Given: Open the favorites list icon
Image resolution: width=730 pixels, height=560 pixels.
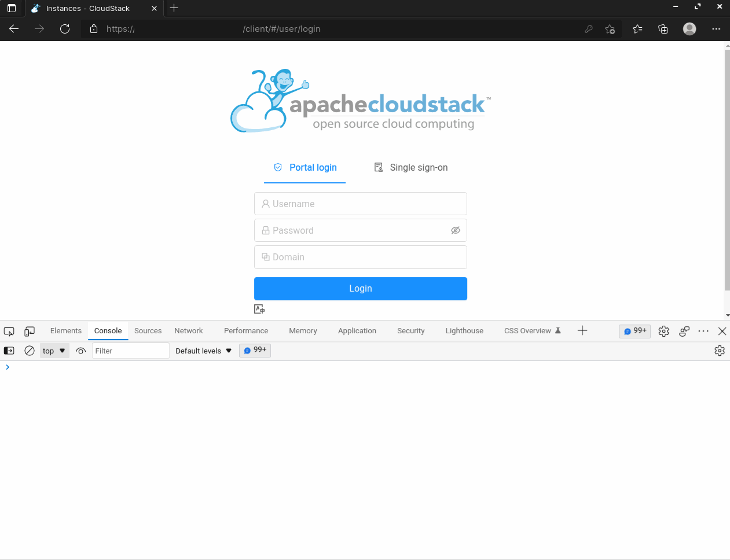Looking at the screenshot, I should (637, 29).
